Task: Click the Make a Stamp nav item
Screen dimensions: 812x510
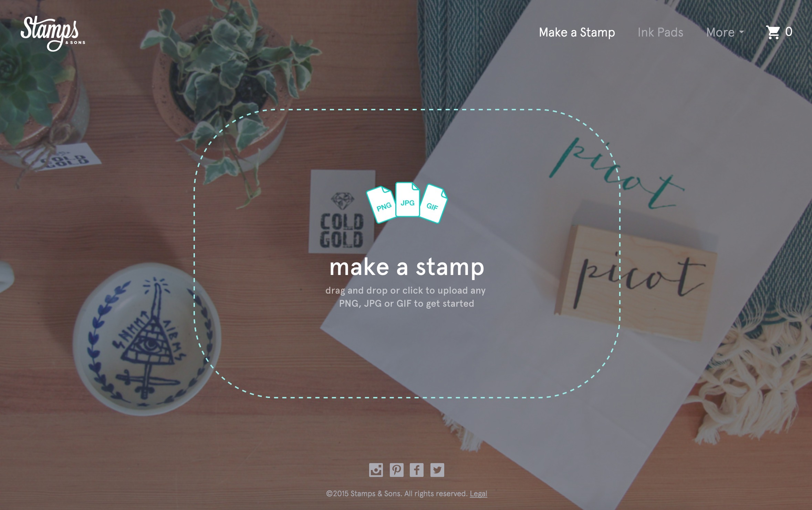Action: click(x=577, y=32)
